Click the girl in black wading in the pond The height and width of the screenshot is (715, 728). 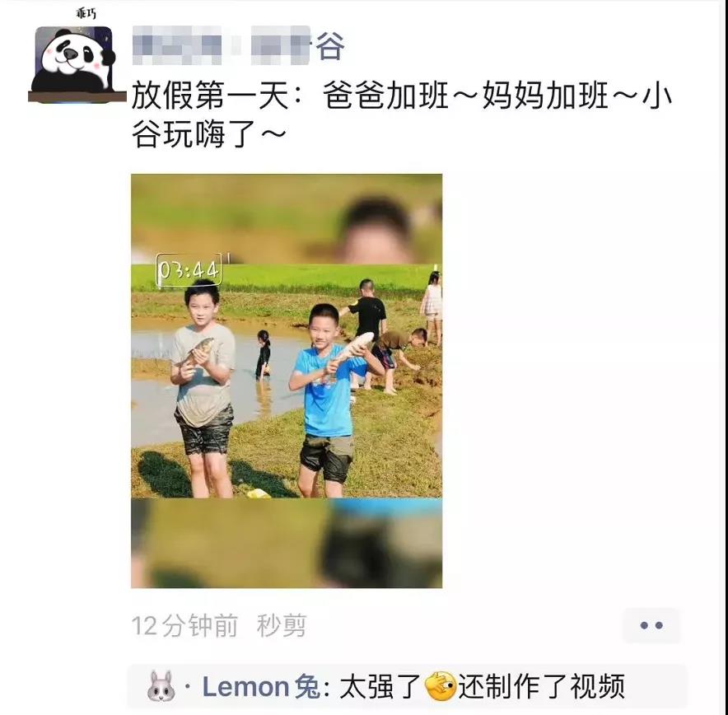(263, 354)
